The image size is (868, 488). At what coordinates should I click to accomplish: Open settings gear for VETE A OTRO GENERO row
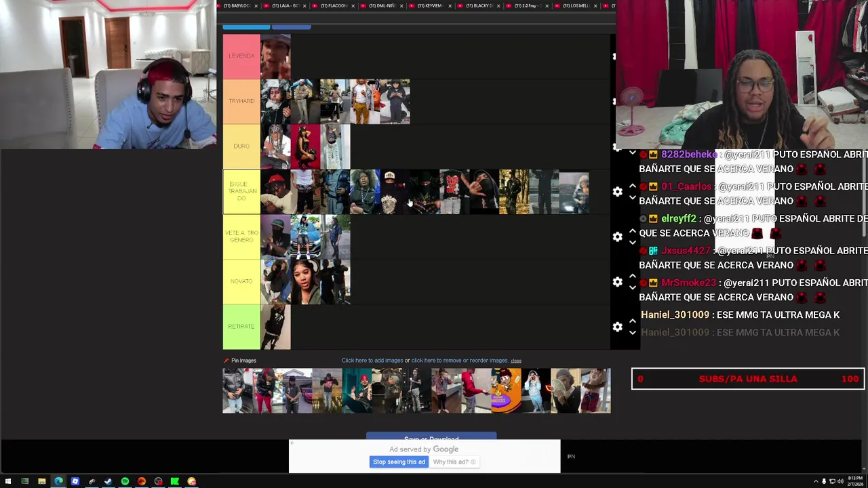point(617,237)
